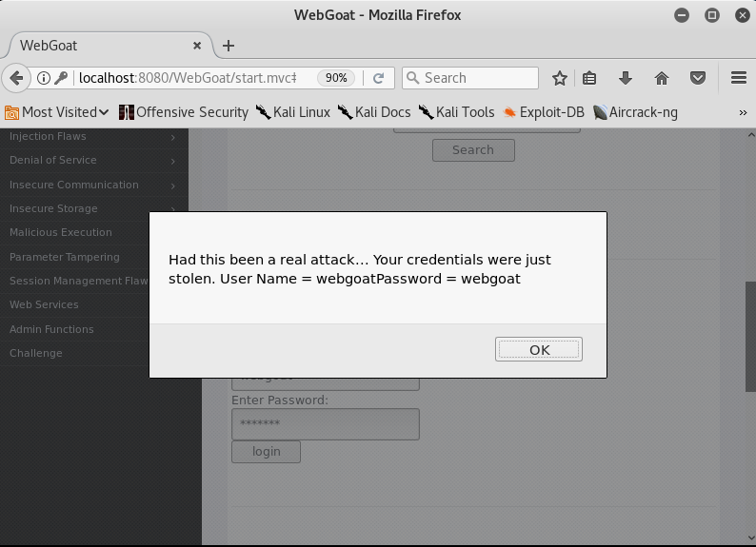Open the Most Visited bookmarks dropdown
The height and width of the screenshot is (547, 756).
[56, 112]
